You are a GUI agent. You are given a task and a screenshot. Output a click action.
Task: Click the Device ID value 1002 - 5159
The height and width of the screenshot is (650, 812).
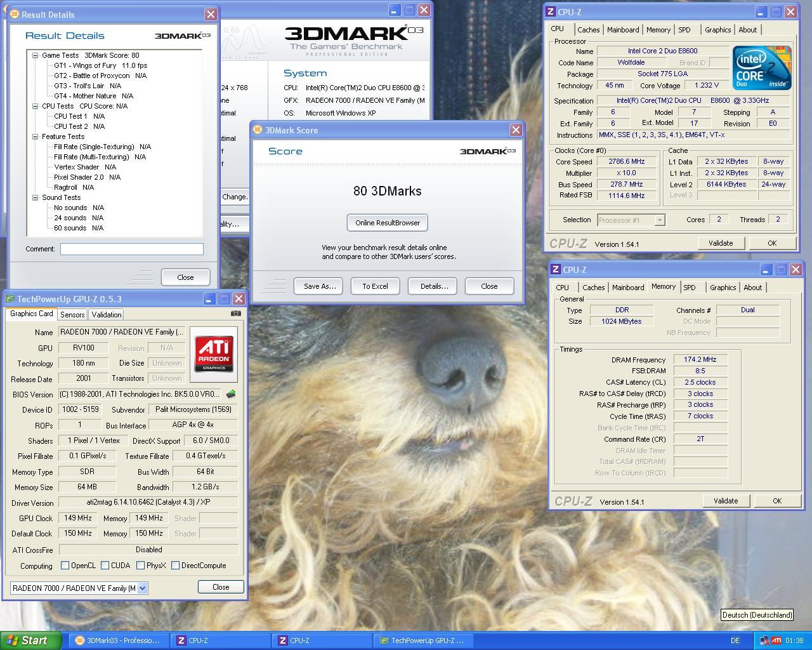point(80,409)
